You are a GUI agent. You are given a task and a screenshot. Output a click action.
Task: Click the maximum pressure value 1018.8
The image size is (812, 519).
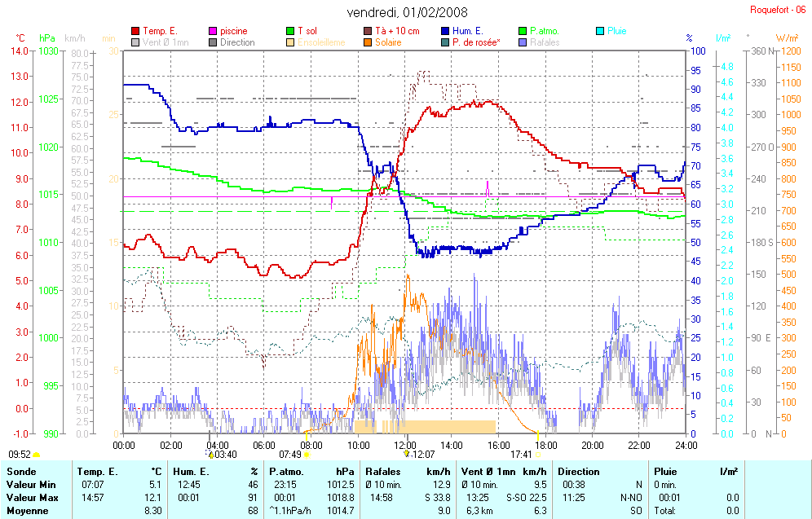point(340,498)
